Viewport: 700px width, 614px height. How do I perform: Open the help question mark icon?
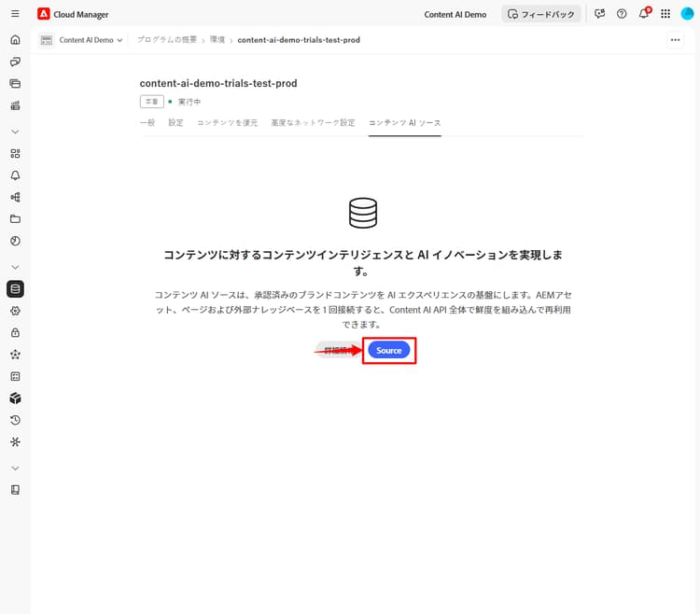point(622,14)
